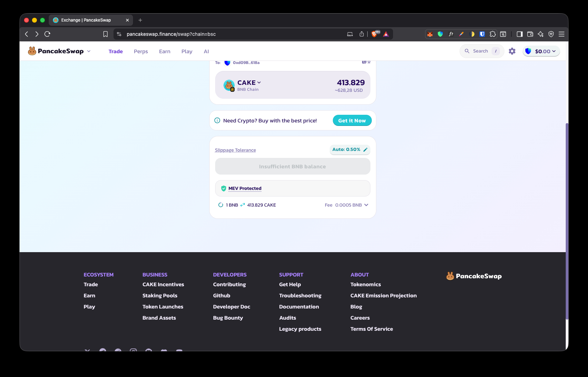Go forward to the next page
Image resolution: width=588 pixels, height=377 pixels.
[x=37, y=34]
